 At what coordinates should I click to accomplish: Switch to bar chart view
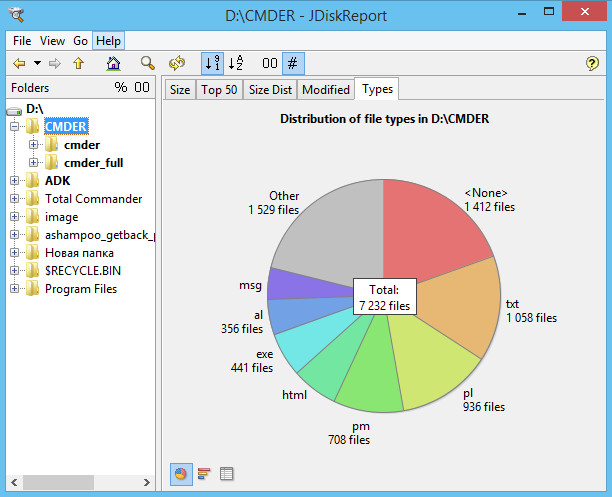coord(204,474)
